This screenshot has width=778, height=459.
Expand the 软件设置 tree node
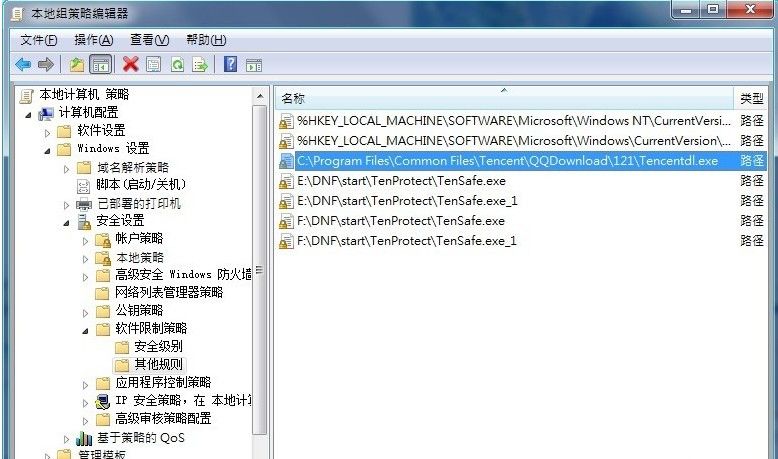47,133
